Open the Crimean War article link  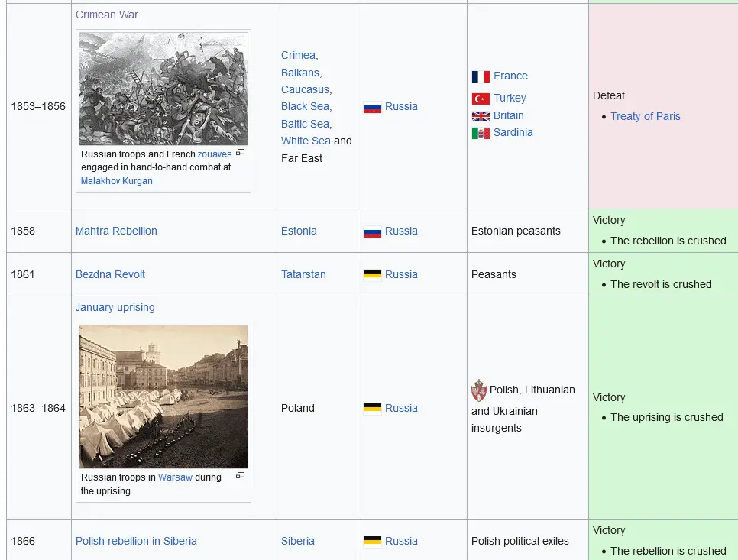tap(107, 15)
